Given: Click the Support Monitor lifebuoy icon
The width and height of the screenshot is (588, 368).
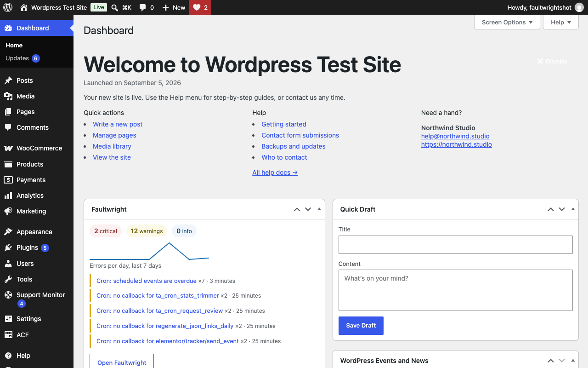Looking at the screenshot, I should pos(8,295).
